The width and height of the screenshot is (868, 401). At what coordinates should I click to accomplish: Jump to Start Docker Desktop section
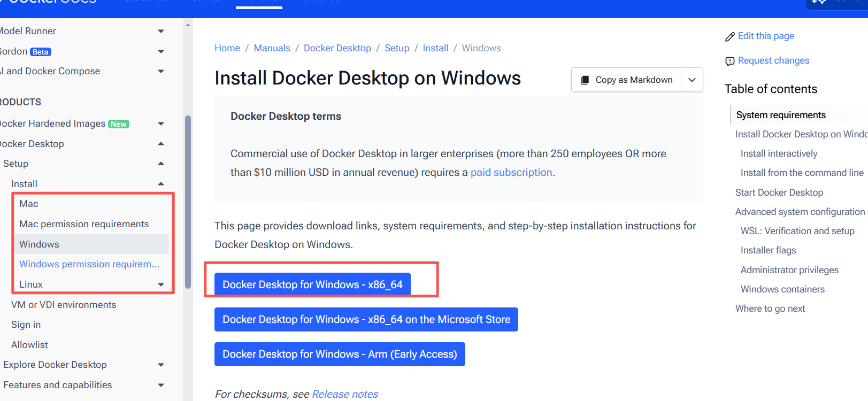tap(779, 192)
